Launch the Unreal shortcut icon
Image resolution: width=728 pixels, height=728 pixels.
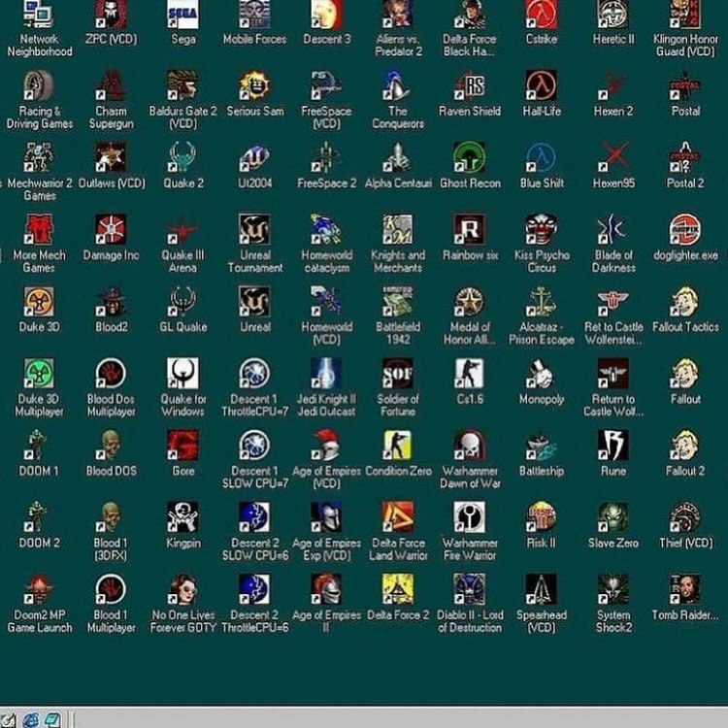[x=254, y=302]
